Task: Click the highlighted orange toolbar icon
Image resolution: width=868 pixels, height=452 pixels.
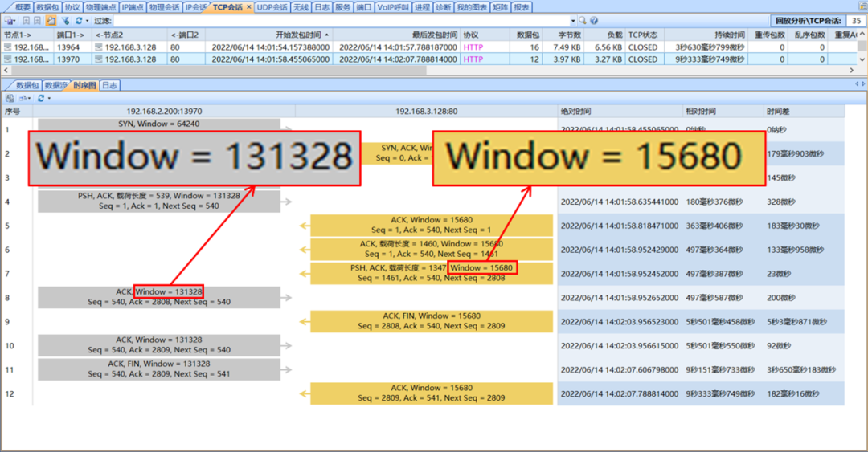Action: [x=51, y=20]
